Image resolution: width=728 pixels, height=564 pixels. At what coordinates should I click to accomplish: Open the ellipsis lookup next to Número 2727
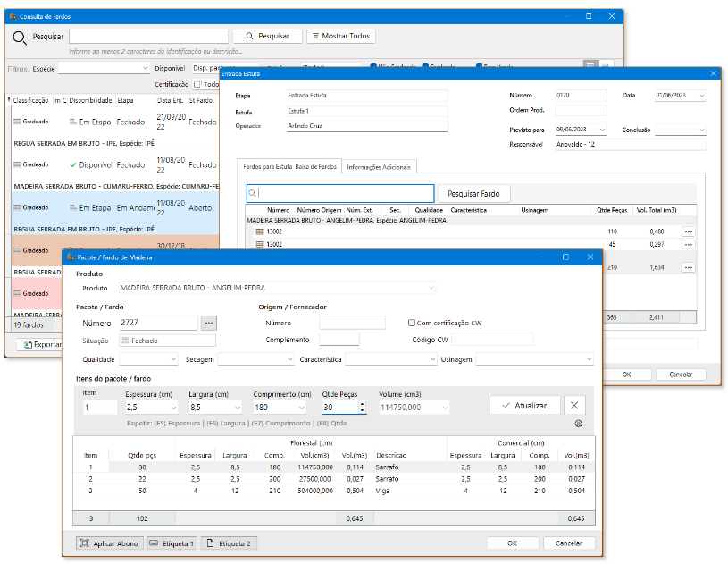208,322
